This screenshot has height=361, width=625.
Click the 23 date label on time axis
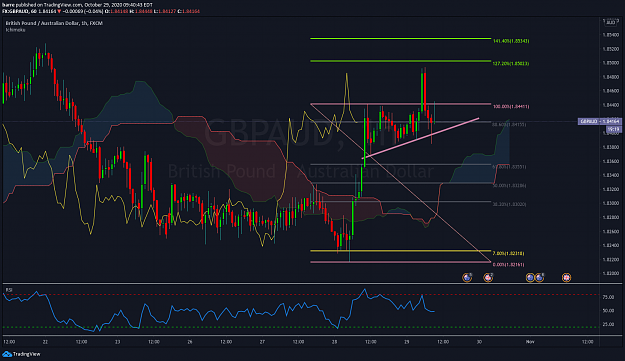118,342
